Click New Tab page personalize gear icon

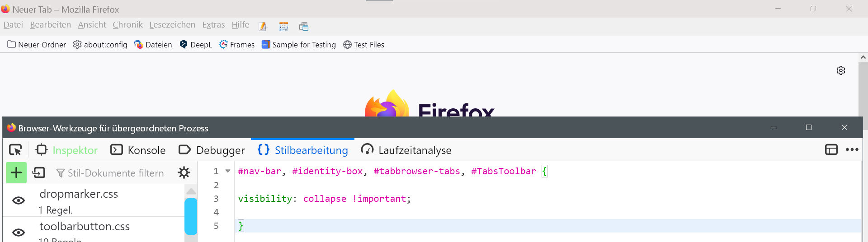point(840,70)
